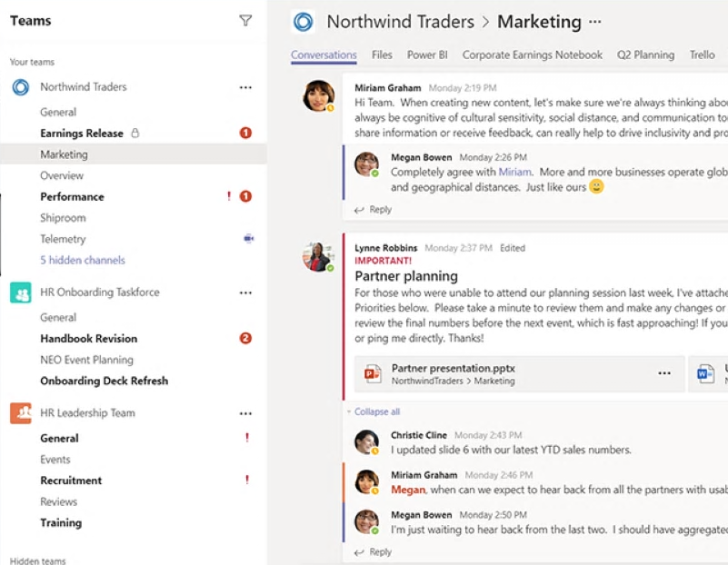Viewport: 728px width, 565px height.
Task: Open the Files tab
Action: coord(382,55)
